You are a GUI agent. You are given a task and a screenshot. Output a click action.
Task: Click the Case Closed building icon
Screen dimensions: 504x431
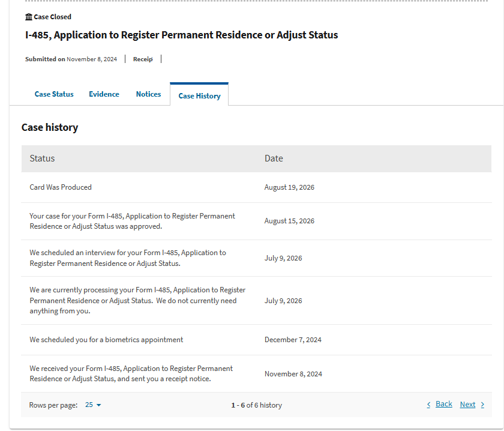[x=29, y=17]
